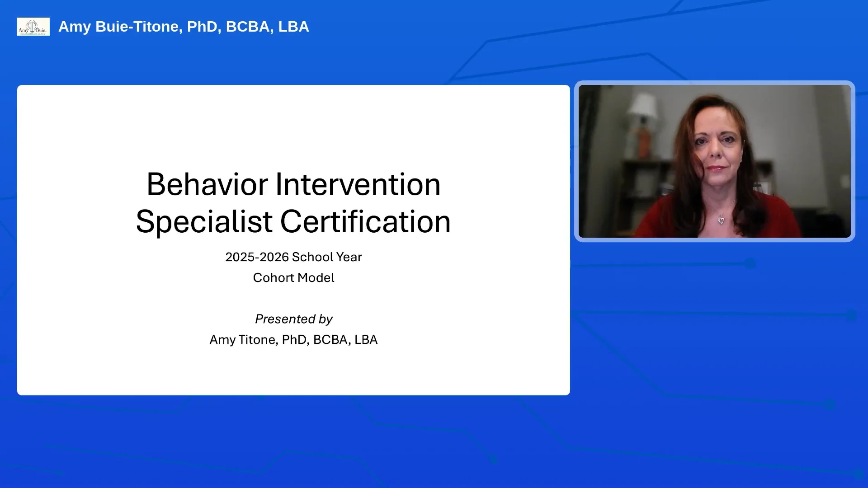Click the 2025-2026 School Year text
This screenshot has height=488, width=868.
coord(293,257)
